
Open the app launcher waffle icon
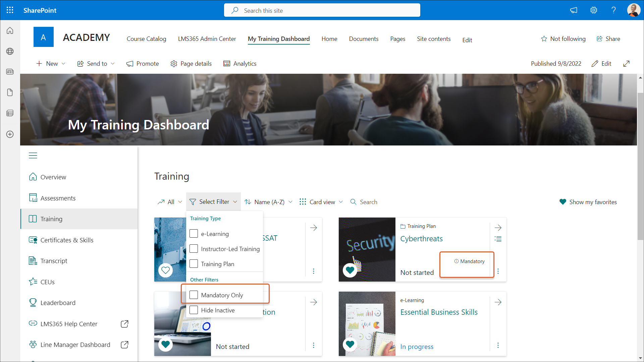10,10
